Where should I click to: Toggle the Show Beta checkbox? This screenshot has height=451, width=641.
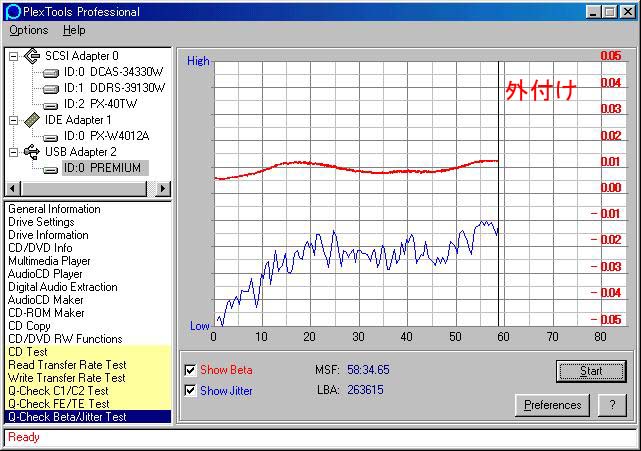(190, 370)
